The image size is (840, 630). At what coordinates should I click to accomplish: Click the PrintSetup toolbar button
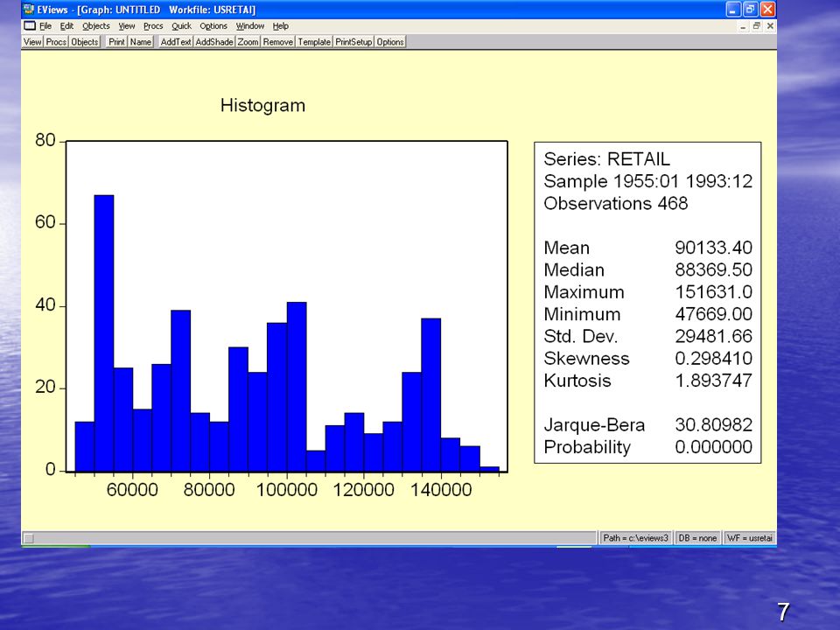[353, 42]
